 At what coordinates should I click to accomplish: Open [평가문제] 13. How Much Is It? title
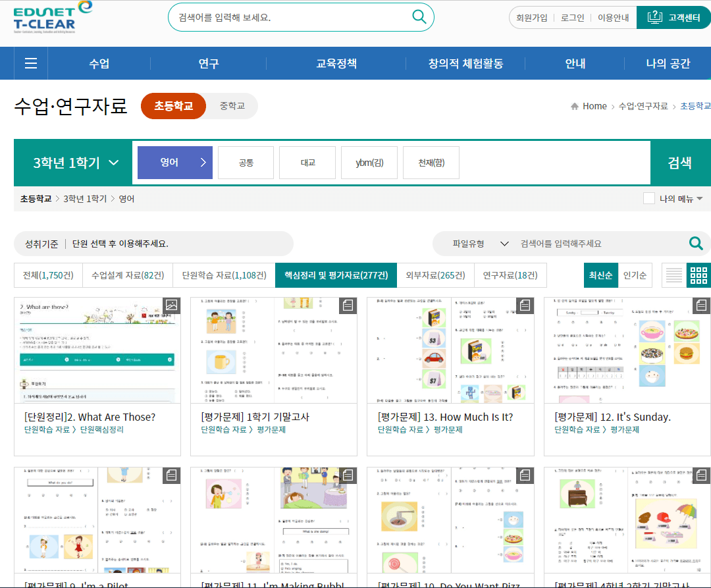coord(445,417)
